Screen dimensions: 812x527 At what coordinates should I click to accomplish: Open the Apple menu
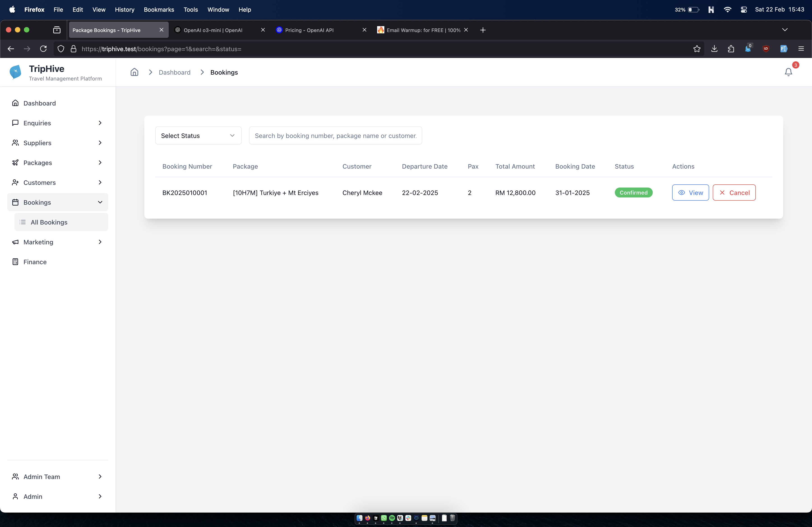coord(12,9)
